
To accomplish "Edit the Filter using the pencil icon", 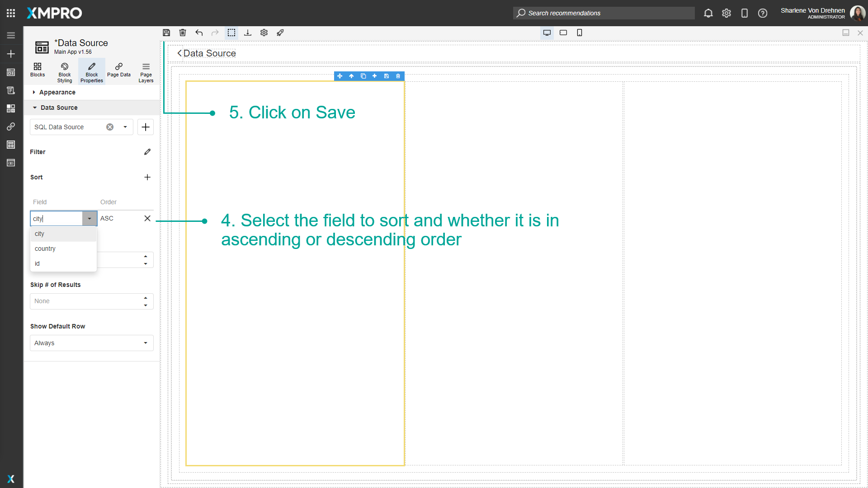I will (147, 152).
